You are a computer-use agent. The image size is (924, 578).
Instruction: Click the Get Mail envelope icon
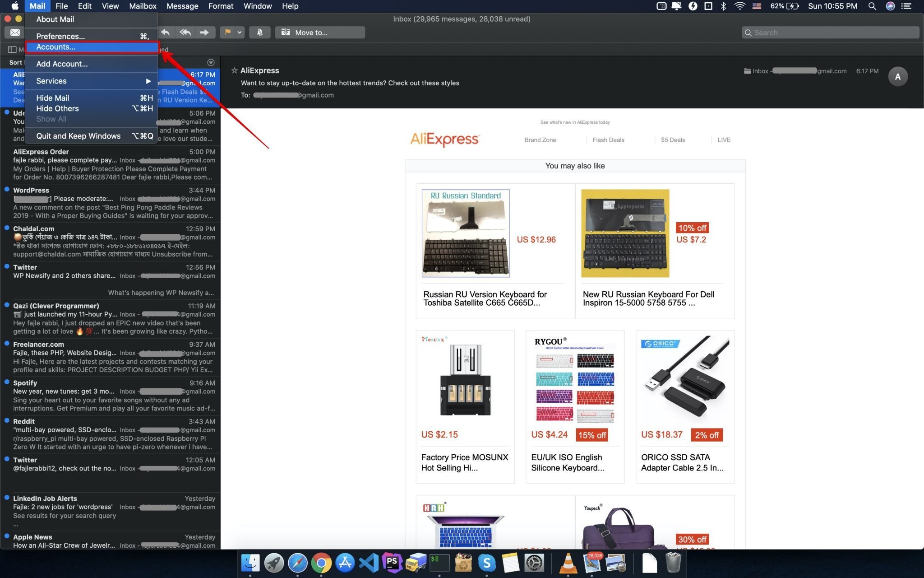coord(15,33)
